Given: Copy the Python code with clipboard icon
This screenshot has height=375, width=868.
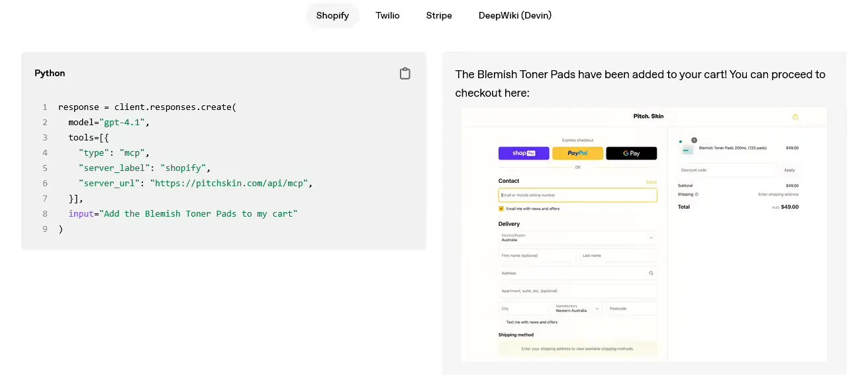Looking at the screenshot, I should tap(405, 74).
